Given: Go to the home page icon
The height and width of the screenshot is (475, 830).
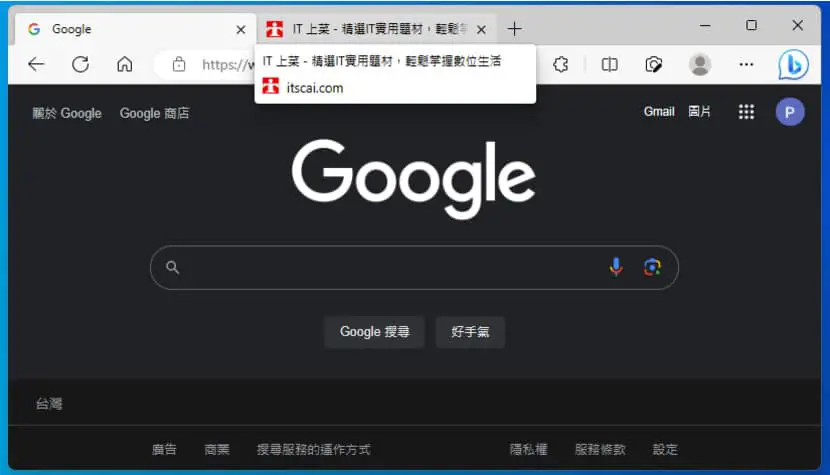Looking at the screenshot, I should (124, 64).
